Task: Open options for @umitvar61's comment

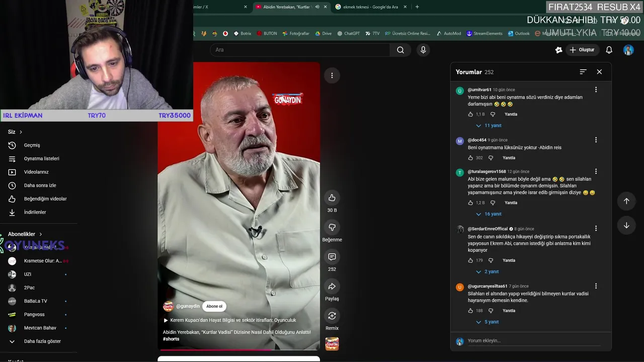Action: point(596,89)
